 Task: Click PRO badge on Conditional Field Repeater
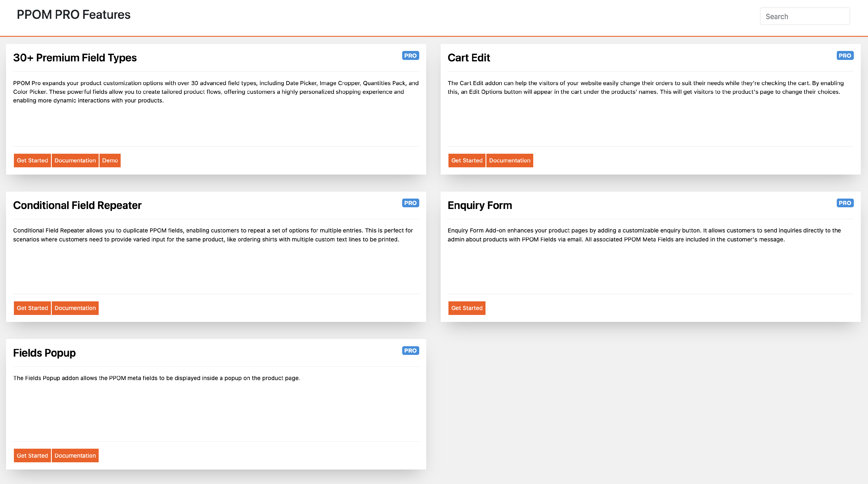click(x=410, y=203)
